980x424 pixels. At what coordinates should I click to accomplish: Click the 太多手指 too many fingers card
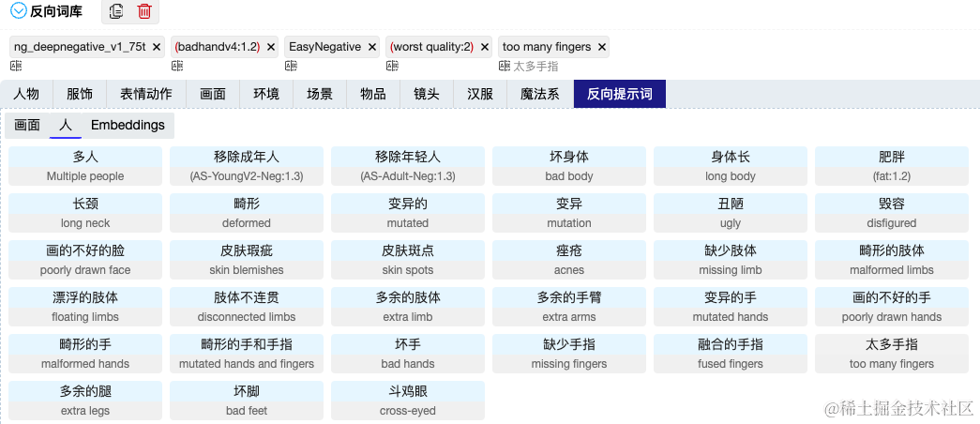[892, 354]
